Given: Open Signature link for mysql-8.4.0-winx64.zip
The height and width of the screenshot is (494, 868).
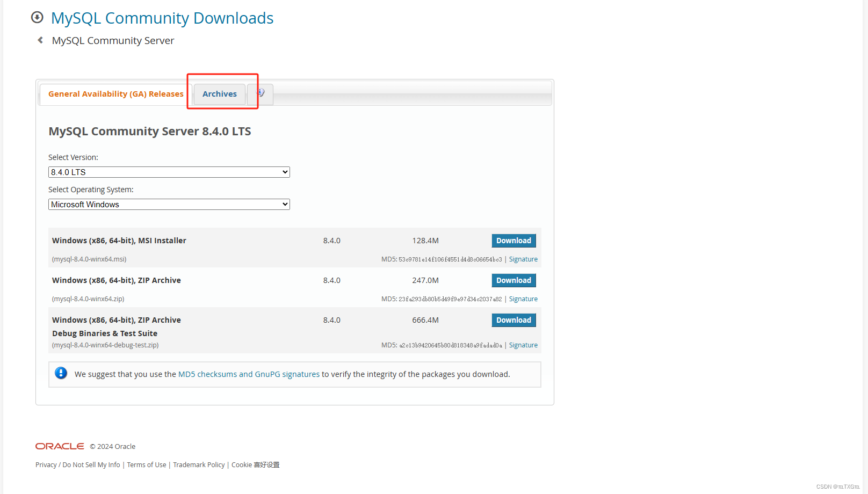Looking at the screenshot, I should pos(523,299).
